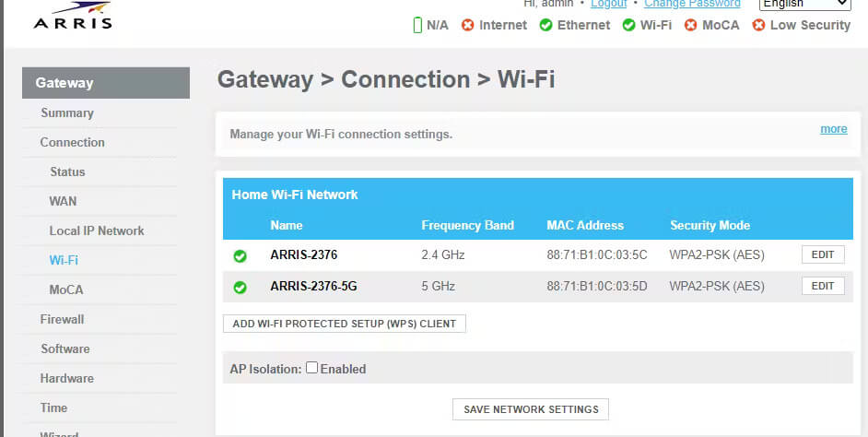
Task: Click the Internet red error status icon
Action: (468, 25)
